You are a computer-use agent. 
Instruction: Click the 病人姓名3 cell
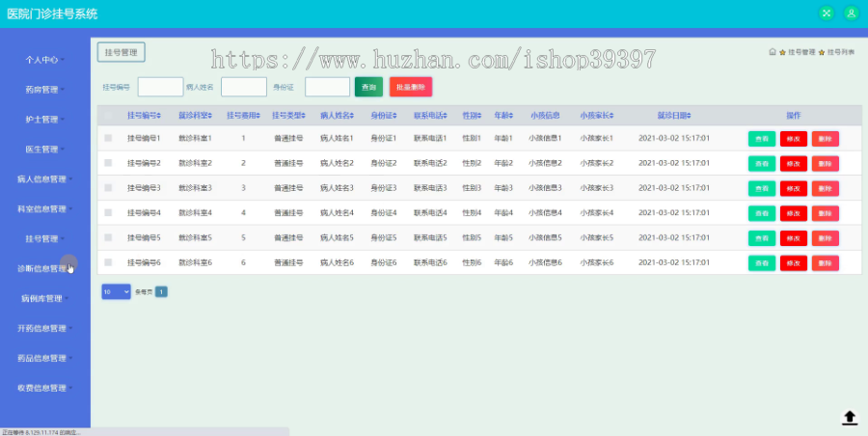tap(338, 188)
